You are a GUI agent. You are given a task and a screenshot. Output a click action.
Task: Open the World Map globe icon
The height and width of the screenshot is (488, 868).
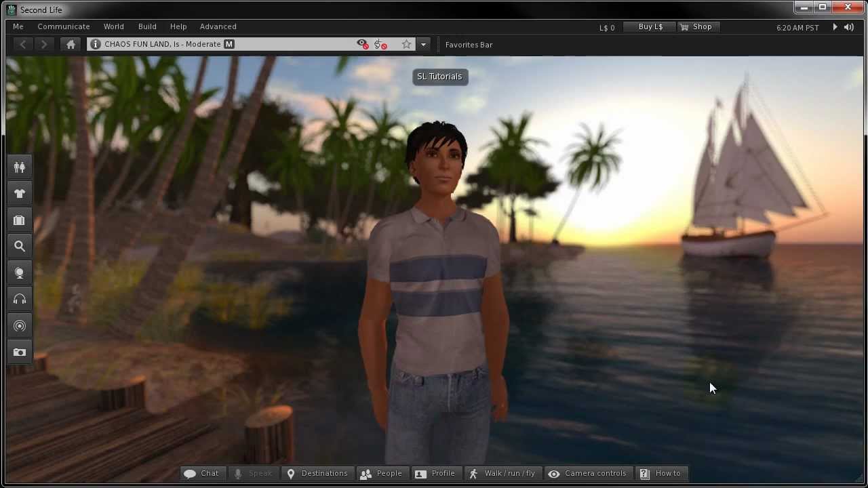coord(19,272)
